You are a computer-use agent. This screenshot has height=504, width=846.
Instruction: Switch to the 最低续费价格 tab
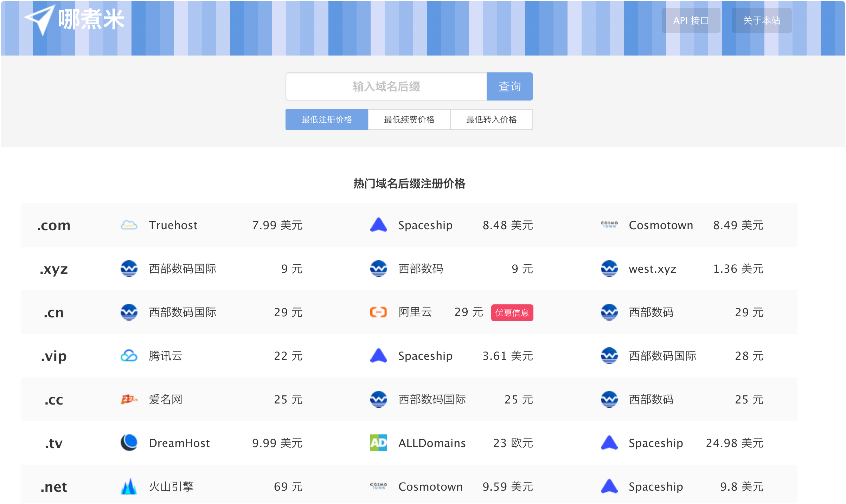click(409, 119)
